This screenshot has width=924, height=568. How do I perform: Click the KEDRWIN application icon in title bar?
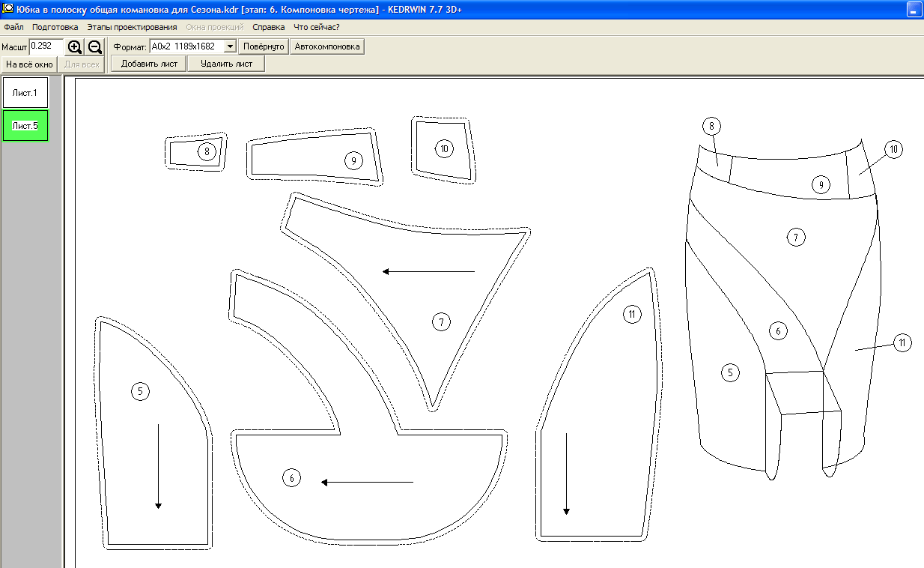[x=7, y=10]
